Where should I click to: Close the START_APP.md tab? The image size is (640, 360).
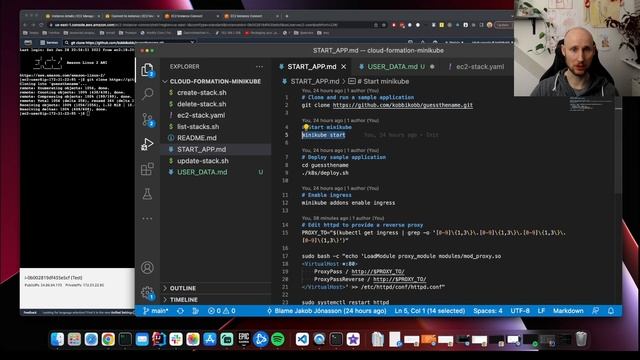[x=344, y=67]
